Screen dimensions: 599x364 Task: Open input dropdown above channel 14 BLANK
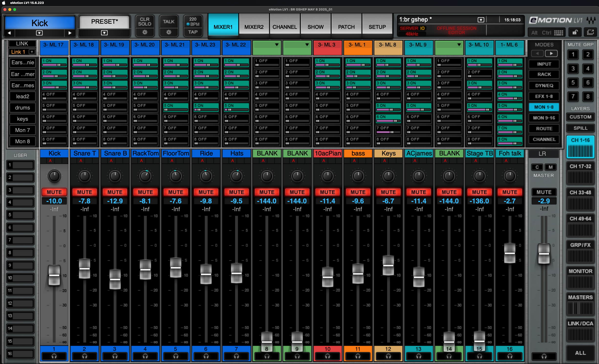tap(459, 45)
